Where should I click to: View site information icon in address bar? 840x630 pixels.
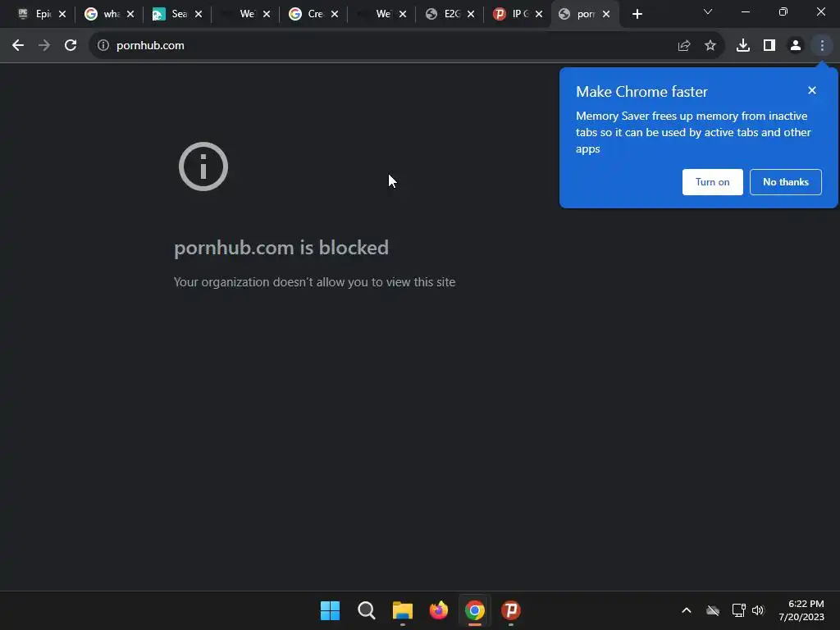[103, 46]
